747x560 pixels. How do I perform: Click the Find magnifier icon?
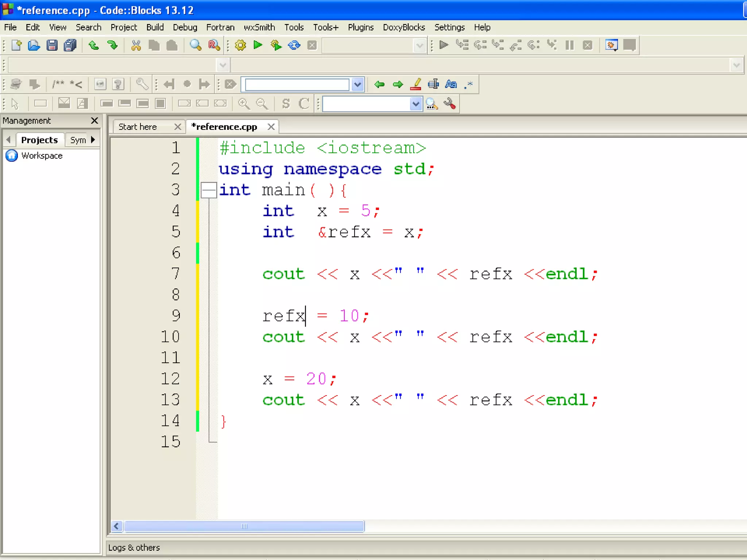tap(196, 45)
